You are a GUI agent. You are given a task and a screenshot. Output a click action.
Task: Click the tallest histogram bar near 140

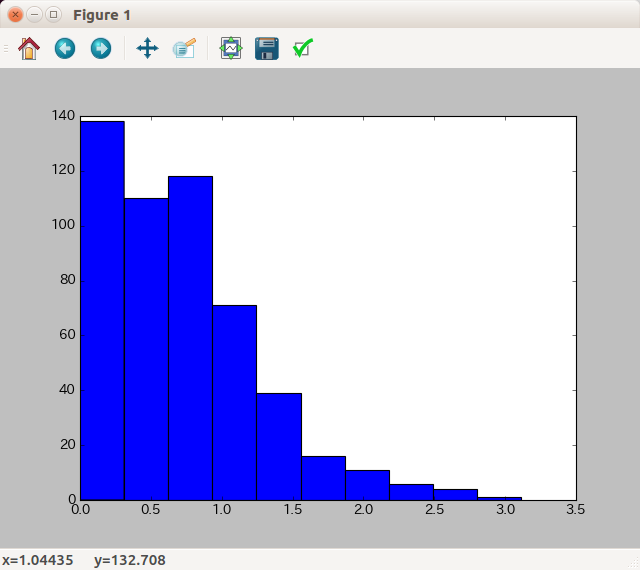[102, 310]
